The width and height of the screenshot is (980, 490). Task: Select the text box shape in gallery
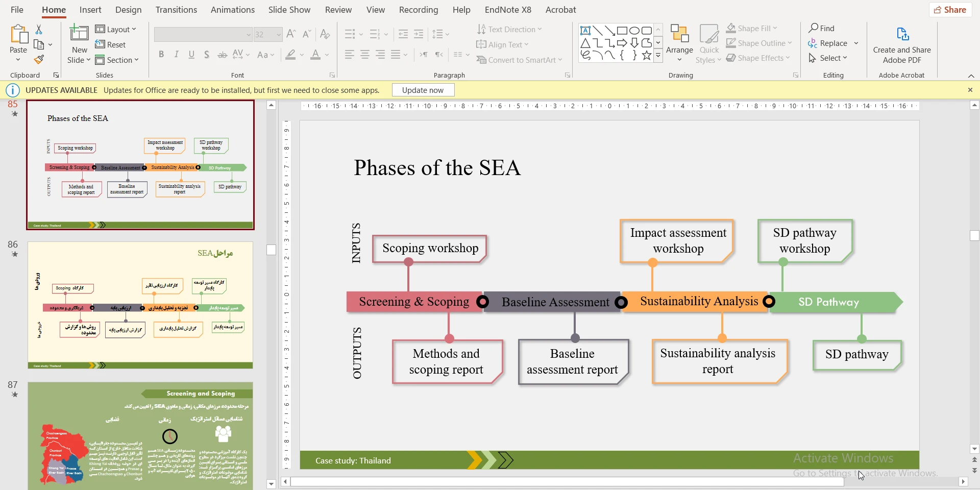[x=585, y=31]
